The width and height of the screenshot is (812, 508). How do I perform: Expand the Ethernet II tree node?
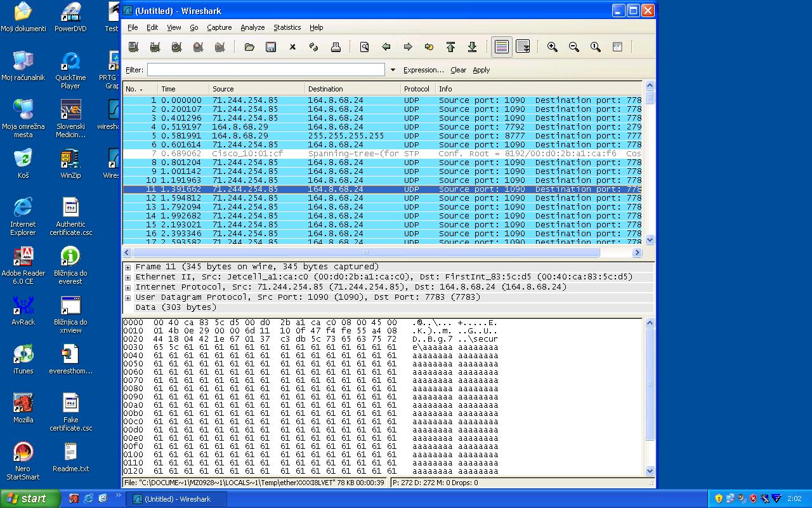click(x=128, y=277)
